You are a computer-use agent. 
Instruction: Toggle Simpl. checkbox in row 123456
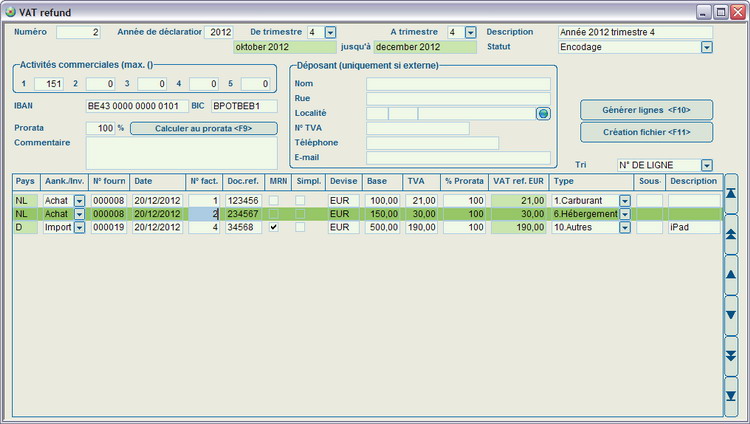click(300, 201)
